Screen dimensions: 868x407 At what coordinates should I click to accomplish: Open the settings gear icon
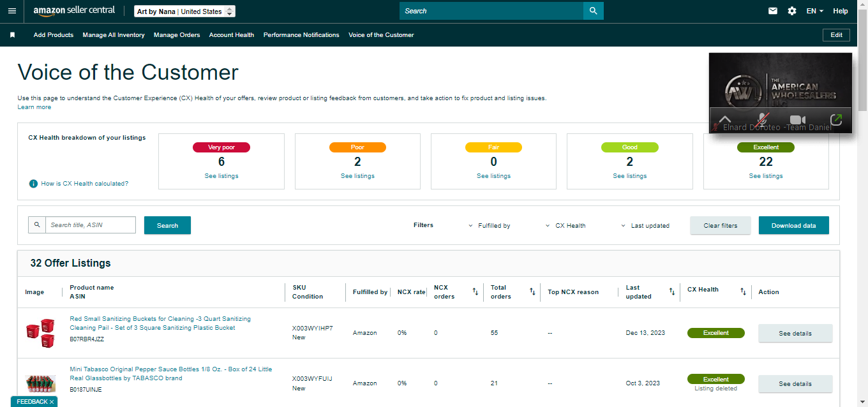pyautogui.click(x=792, y=11)
